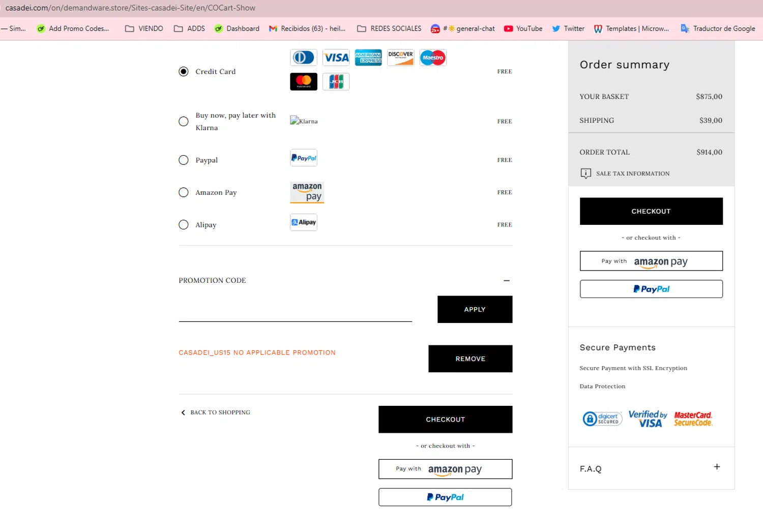Open the general-chat bookmark
Image resolution: width=763 pixels, height=532 pixels.
[463, 28]
